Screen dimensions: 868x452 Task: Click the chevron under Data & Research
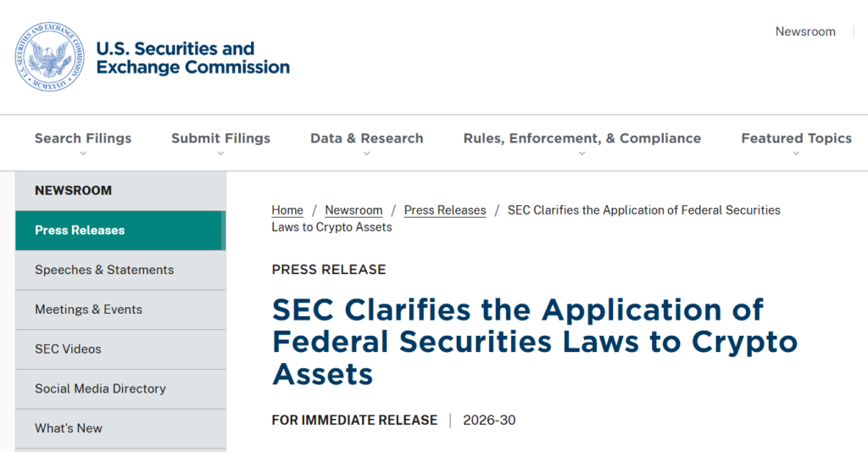[366, 153]
